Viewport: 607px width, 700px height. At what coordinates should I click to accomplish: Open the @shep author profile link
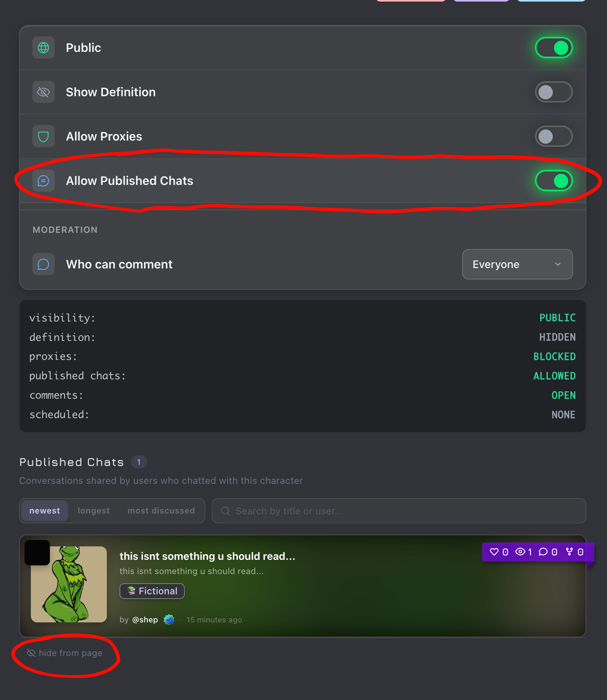click(145, 620)
